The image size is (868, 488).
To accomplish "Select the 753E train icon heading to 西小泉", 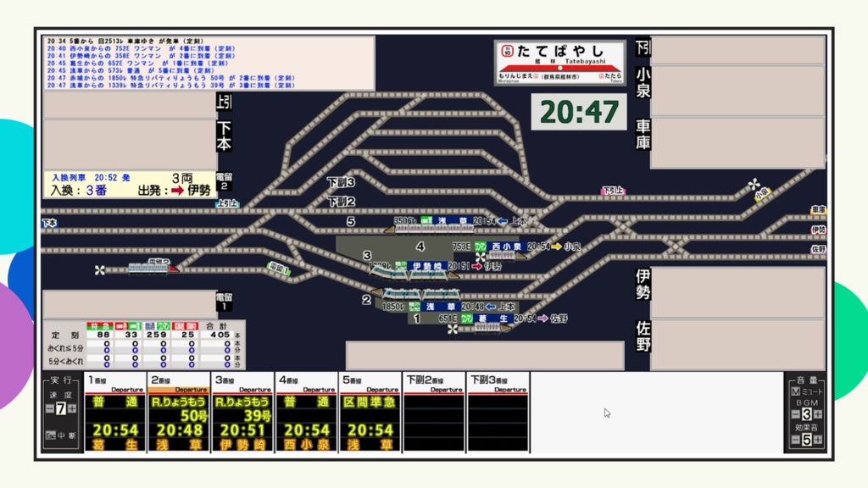I will pyautogui.click(x=501, y=257).
